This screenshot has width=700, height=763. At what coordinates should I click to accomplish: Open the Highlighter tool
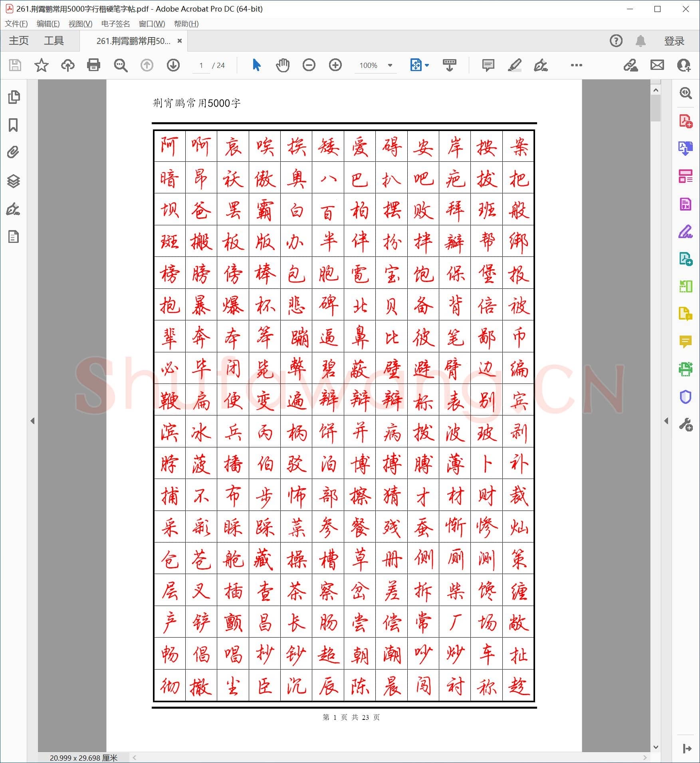pyautogui.click(x=515, y=66)
